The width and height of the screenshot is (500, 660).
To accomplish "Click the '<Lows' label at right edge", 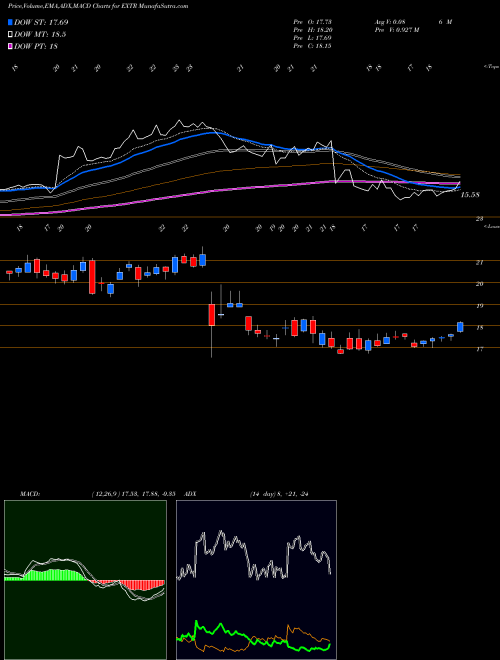I will 491,226.
